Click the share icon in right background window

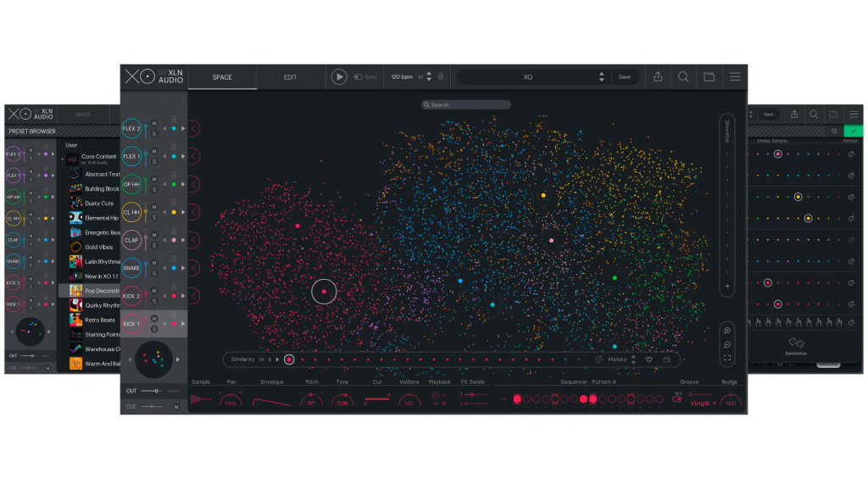click(x=793, y=114)
